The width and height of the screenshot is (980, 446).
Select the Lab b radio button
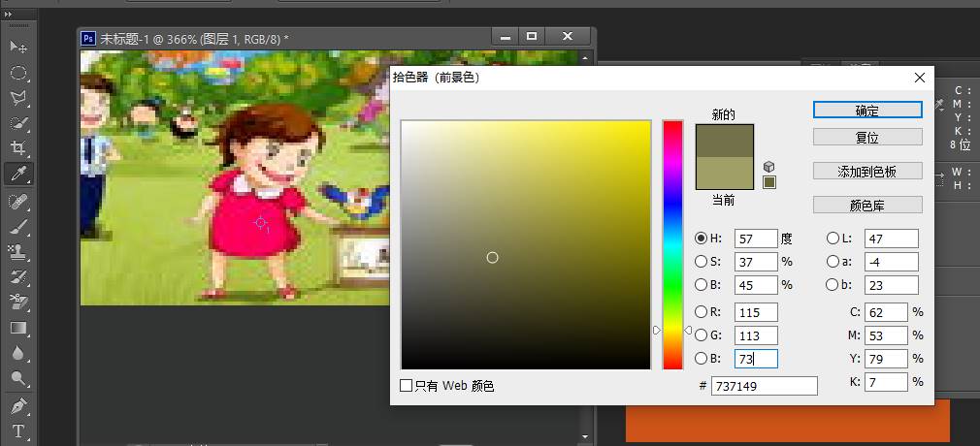tap(833, 285)
